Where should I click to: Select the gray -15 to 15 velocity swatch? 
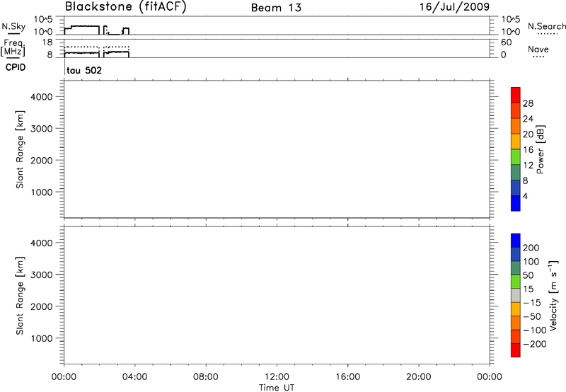(516, 296)
